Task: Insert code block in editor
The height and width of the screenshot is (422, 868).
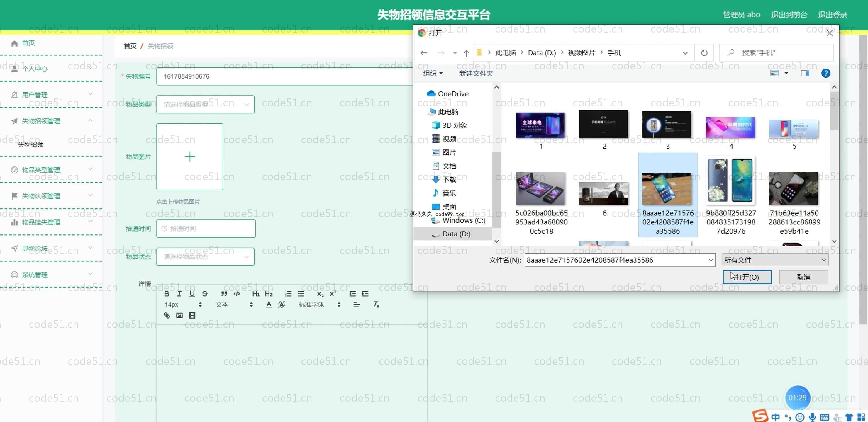Action: 237,294
